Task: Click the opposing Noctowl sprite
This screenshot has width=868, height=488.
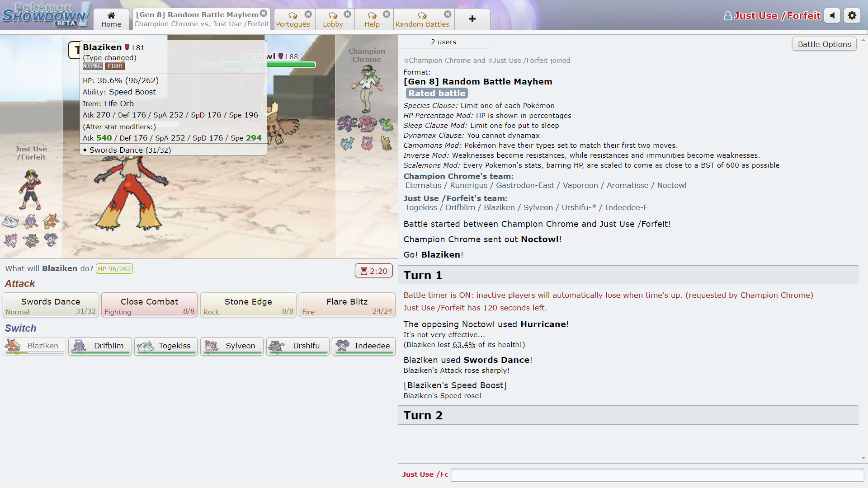Action: 283,123
